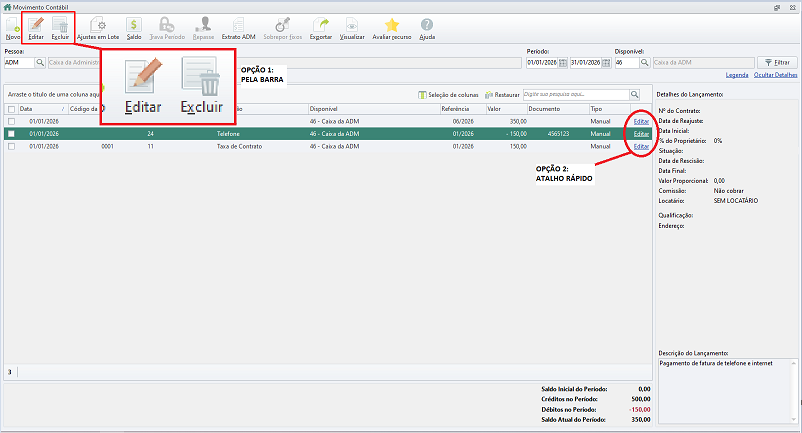Open Ajustes em Lote tool
Image resolution: width=802 pixels, height=433 pixels.
click(x=98, y=29)
